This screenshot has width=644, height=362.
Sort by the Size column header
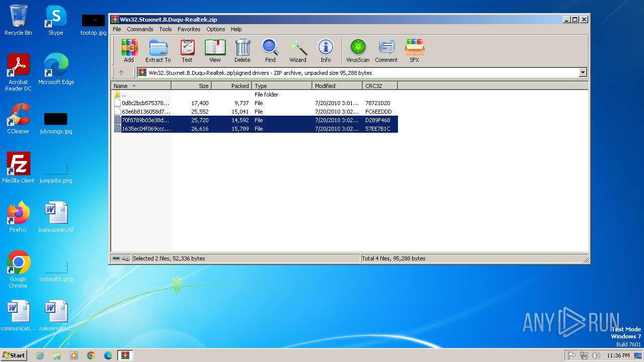(192, 86)
